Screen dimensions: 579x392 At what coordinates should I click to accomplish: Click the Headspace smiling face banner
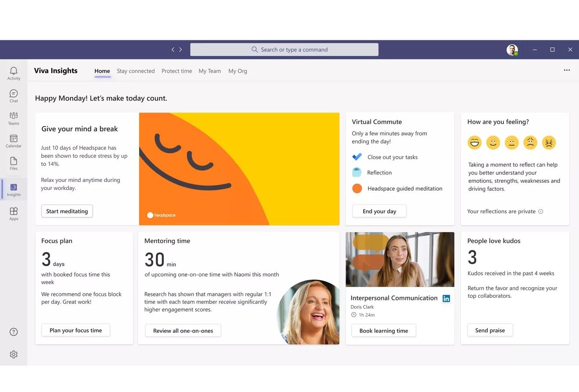239,169
